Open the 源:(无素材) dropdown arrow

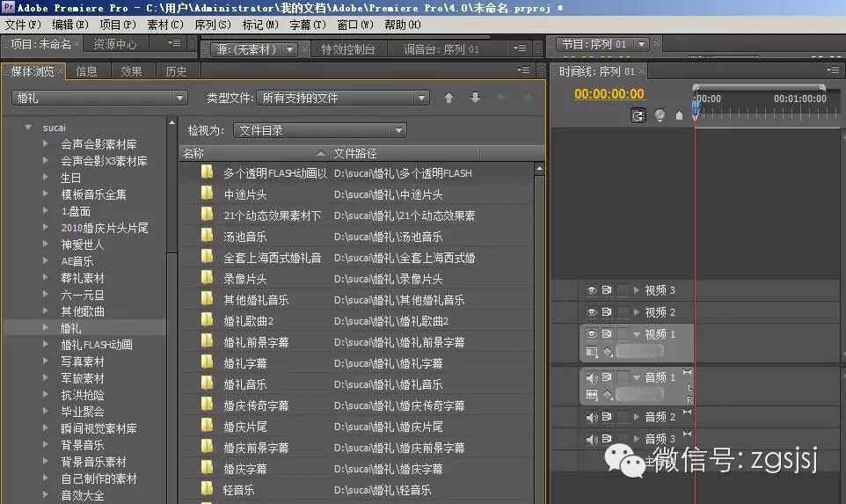click(x=289, y=49)
